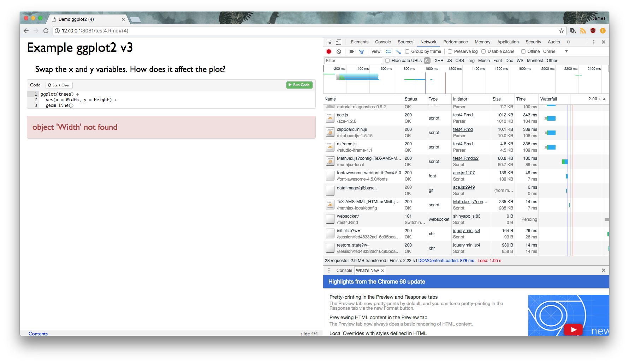This screenshot has width=629, height=364.
Task: Type in the network Filter field
Action: point(353,60)
